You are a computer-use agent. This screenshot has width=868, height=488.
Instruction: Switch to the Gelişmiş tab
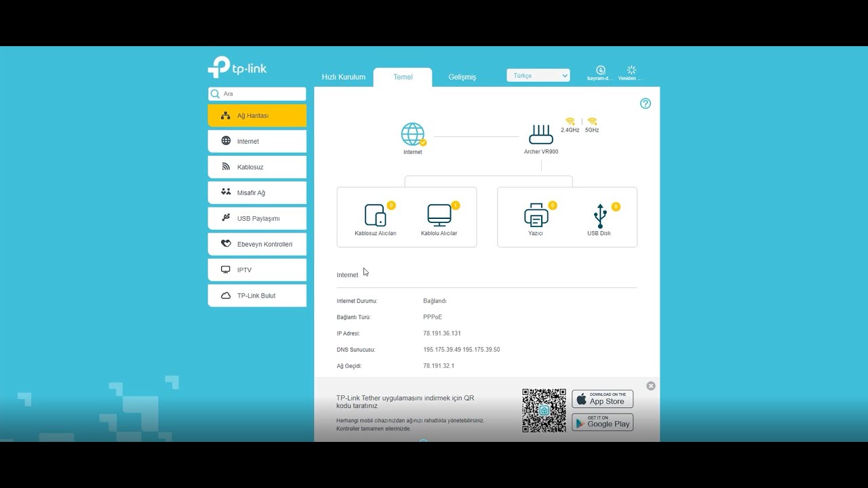(x=462, y=77)
